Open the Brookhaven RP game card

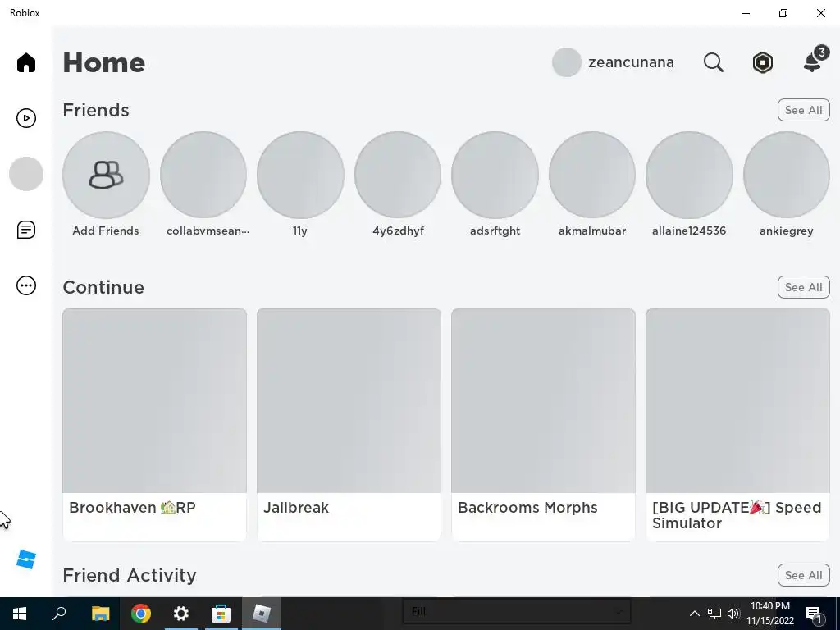click(x=154, y=424)
